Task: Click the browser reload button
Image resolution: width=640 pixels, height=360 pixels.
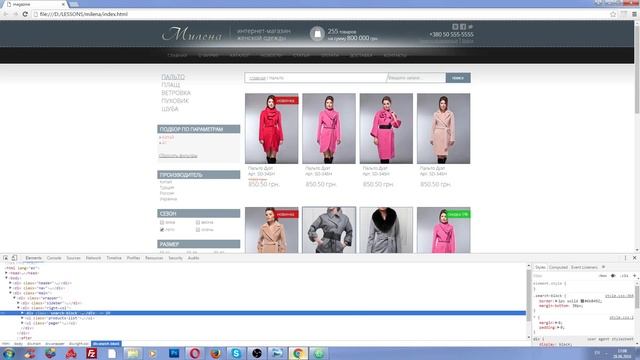Action: tap(25, 14)
